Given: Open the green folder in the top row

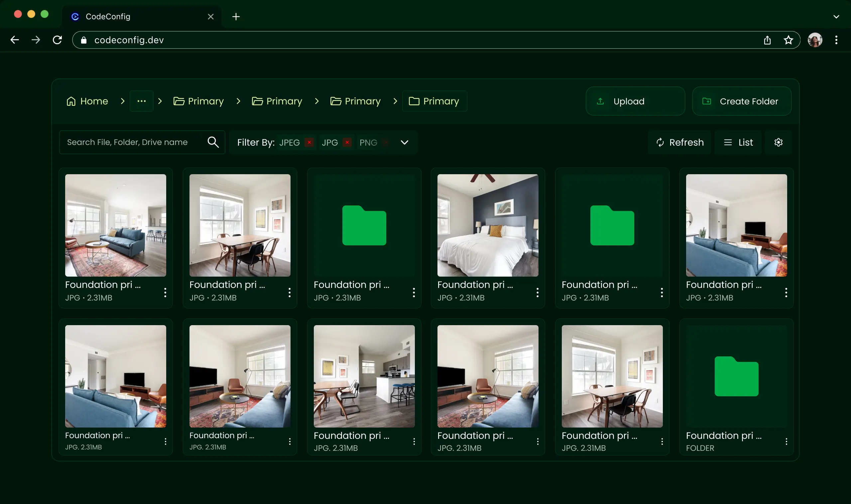Looking at the screenshot, I should 364,225.
